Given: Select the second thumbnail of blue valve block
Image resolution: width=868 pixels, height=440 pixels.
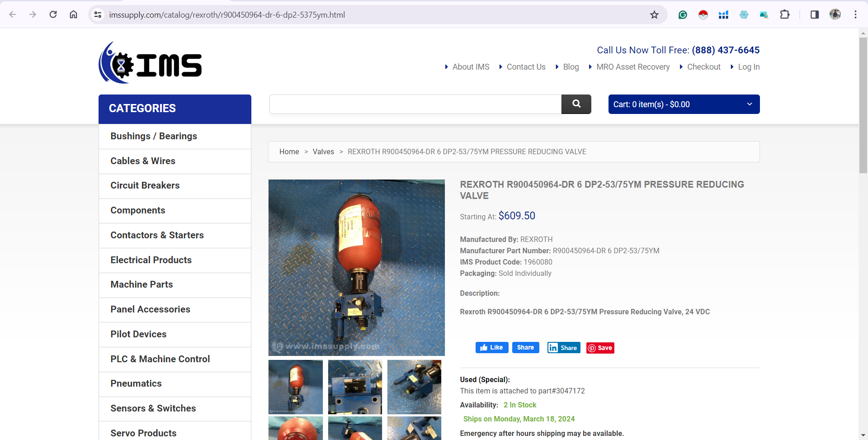Looking at the screenshot, I should pos(355,387).
